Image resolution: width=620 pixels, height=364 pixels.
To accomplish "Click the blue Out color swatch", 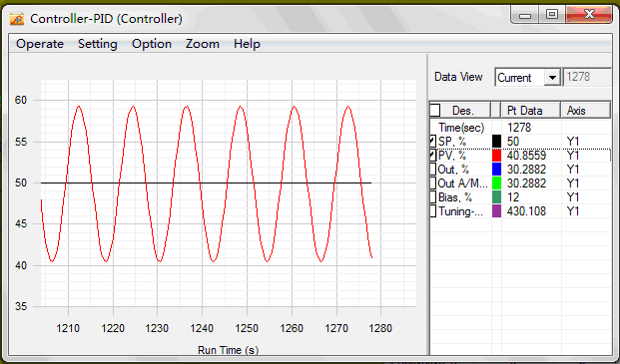I will [496, 170].
